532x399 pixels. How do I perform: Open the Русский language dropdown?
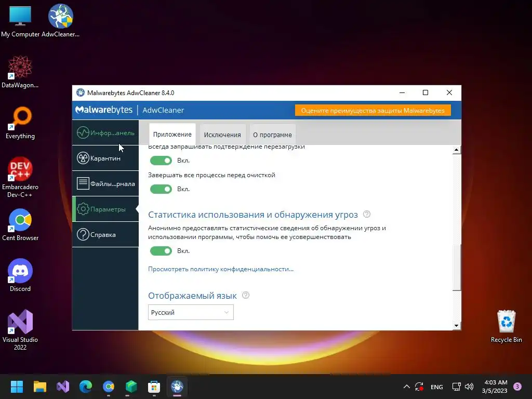point(191,312)
